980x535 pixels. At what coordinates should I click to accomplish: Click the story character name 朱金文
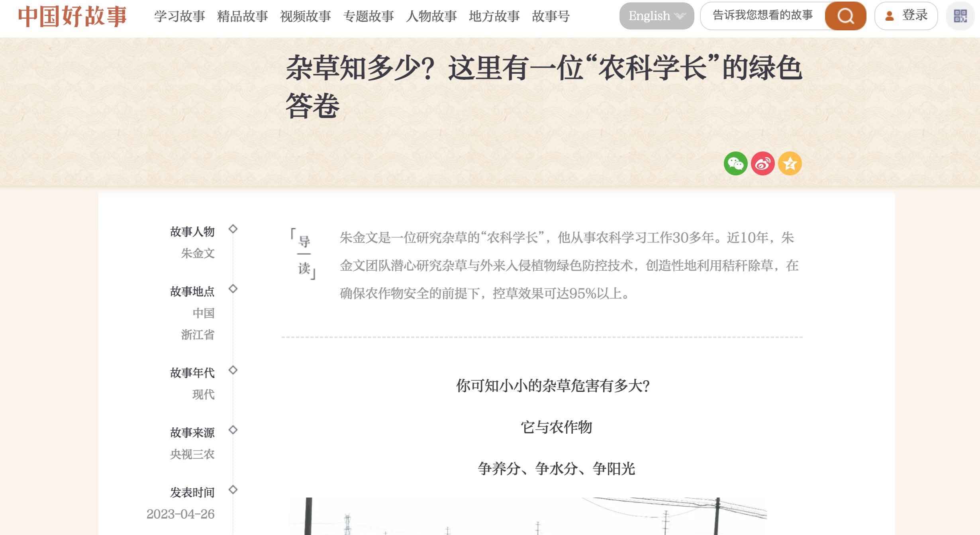point(198,253)
